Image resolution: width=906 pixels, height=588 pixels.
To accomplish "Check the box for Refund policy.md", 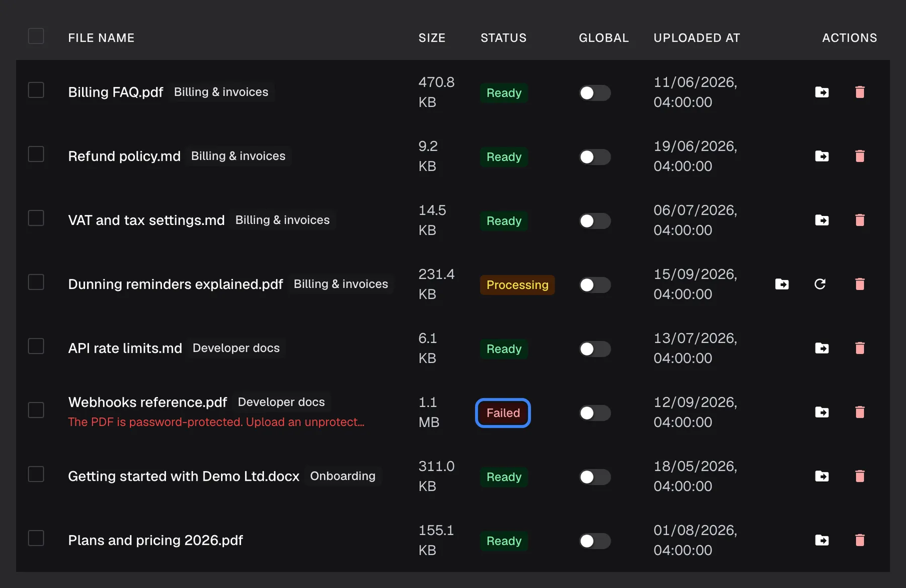I will pos(36,154).
